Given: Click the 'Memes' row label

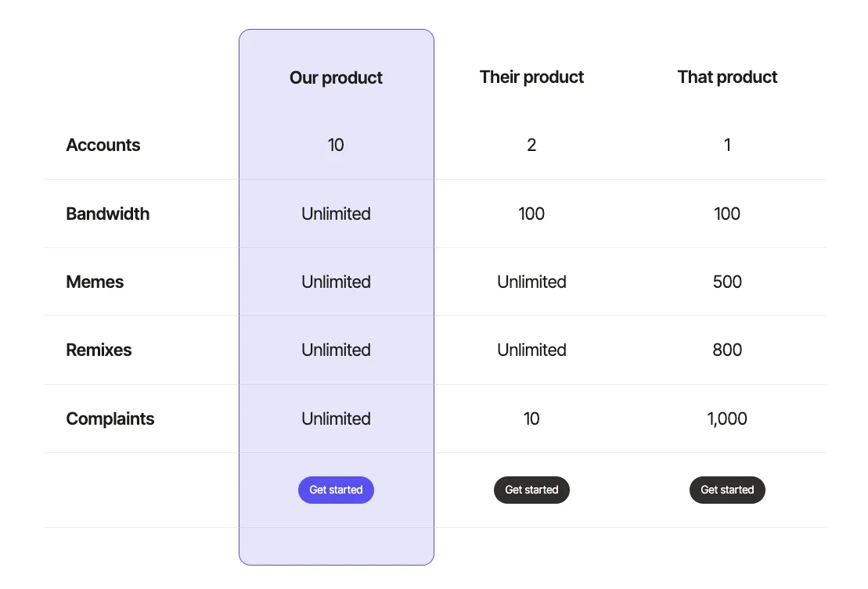Looking at the screenshot, I should click(x=95, y=282).
